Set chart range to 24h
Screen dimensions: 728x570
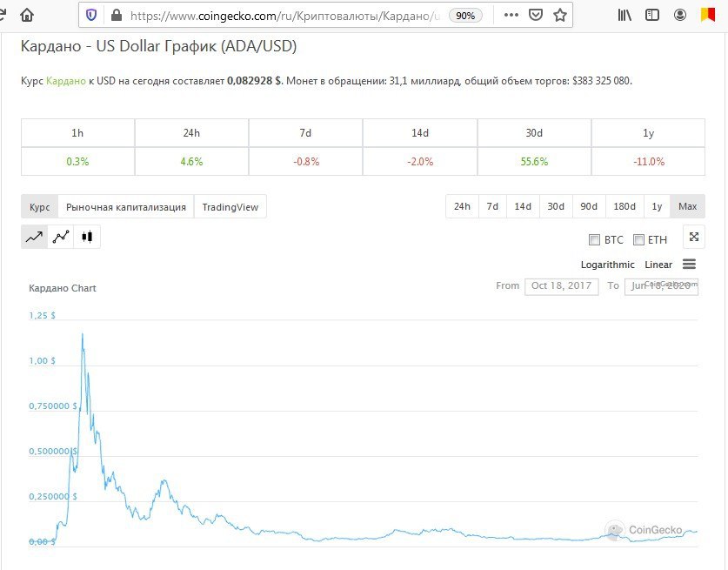click(462, 206)
